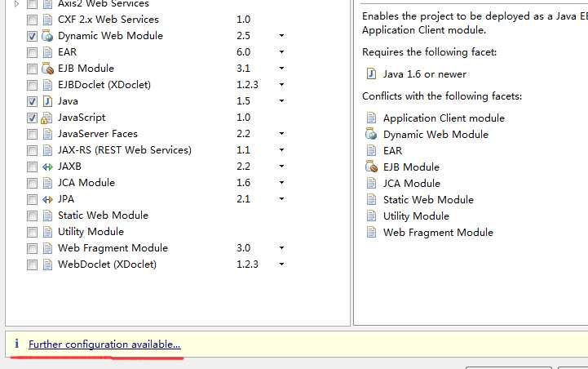
Task: Open Web Fragment Module version dropdown
Action: [x=281, y=247]
